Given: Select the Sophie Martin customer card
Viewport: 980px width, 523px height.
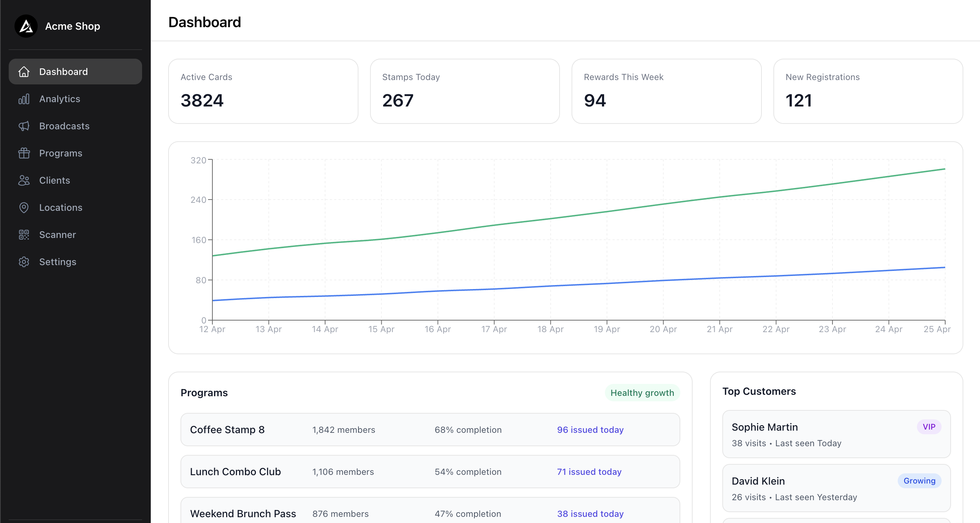Looking at the screenshot, I should coord(836,434).
